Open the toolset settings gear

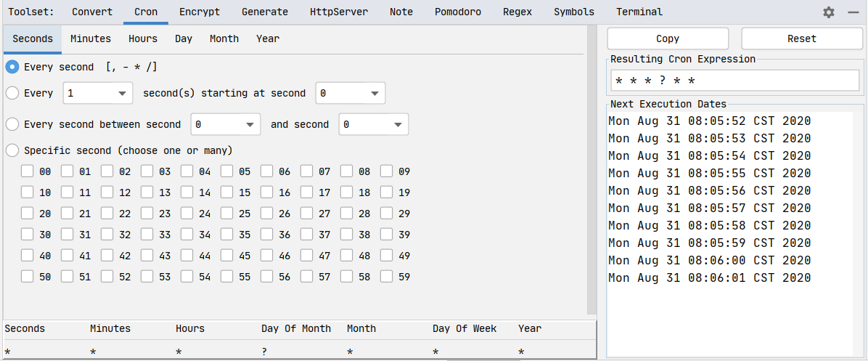pyautogui.click(x=829, y=12)
